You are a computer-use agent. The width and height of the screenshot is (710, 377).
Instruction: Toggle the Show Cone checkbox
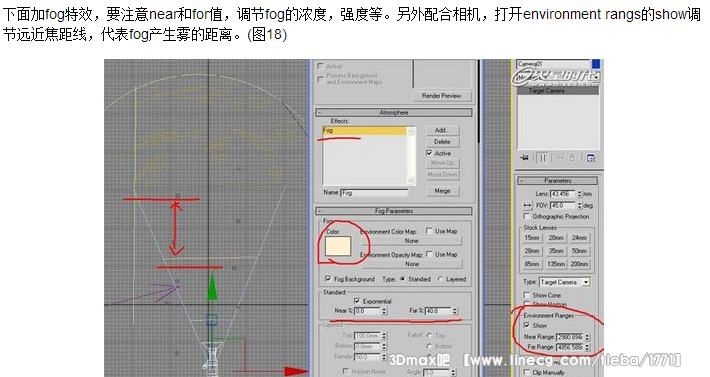click(x=527, y=295)
